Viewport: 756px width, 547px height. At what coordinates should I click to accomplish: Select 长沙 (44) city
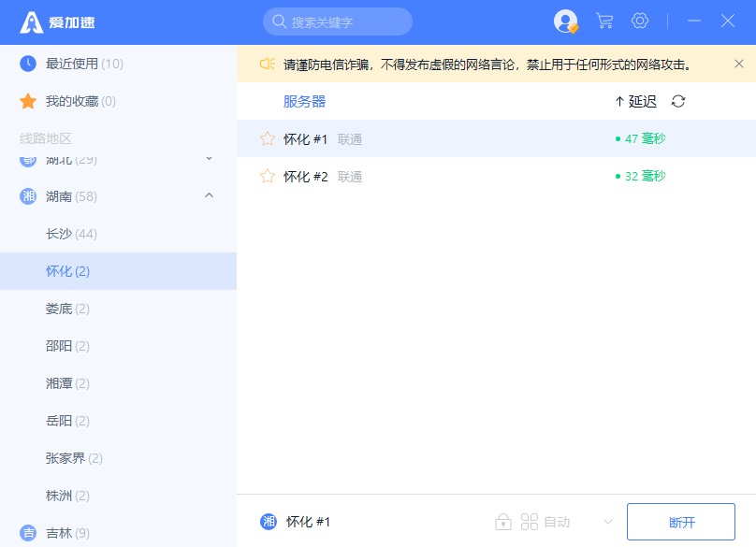point(118,234)
